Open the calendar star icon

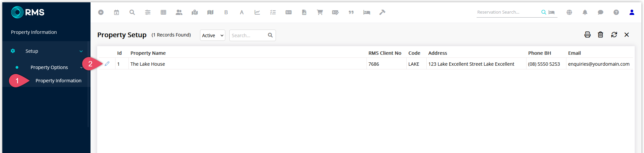(x=116, y=12)
